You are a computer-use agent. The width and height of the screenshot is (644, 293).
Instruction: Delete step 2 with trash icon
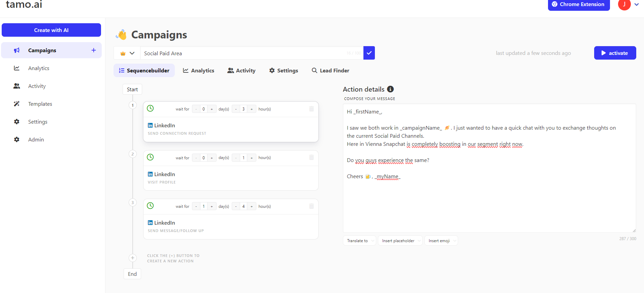[x=312, y=157]
